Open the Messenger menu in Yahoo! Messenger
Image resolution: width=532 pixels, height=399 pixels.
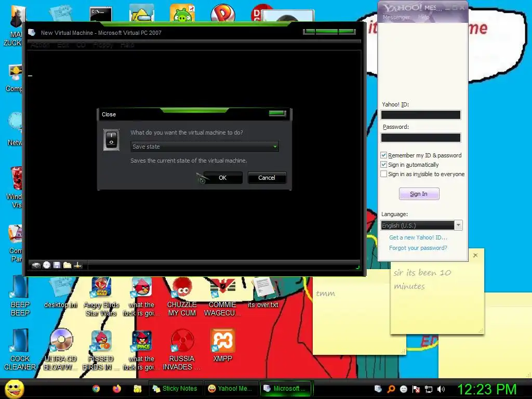tap(396, 17)
